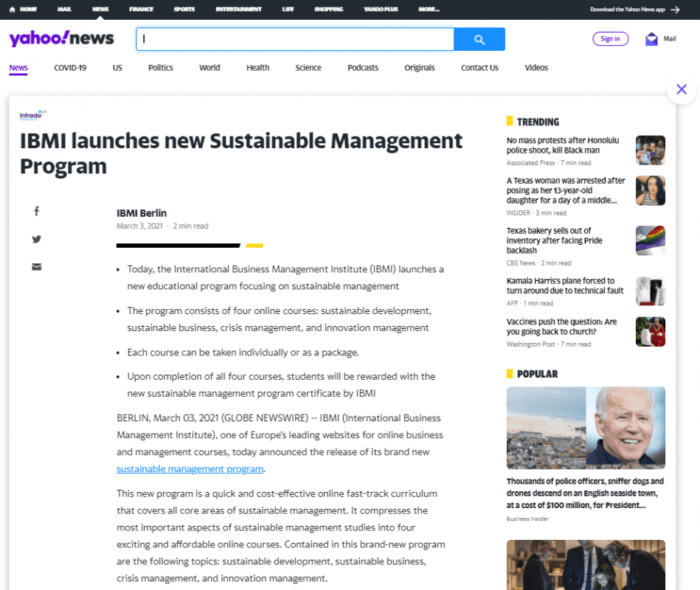Select the Contact Us tab
The image size is (700, 590).
[x=480, y=68]
